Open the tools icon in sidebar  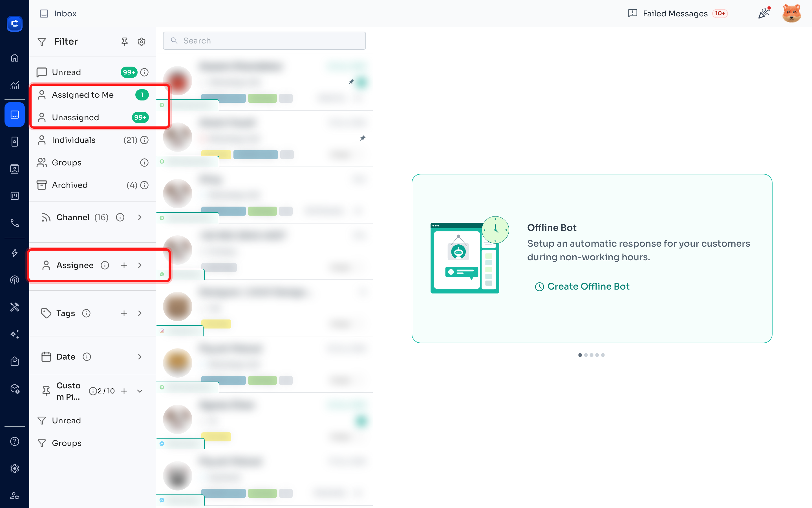coord(14,307)
